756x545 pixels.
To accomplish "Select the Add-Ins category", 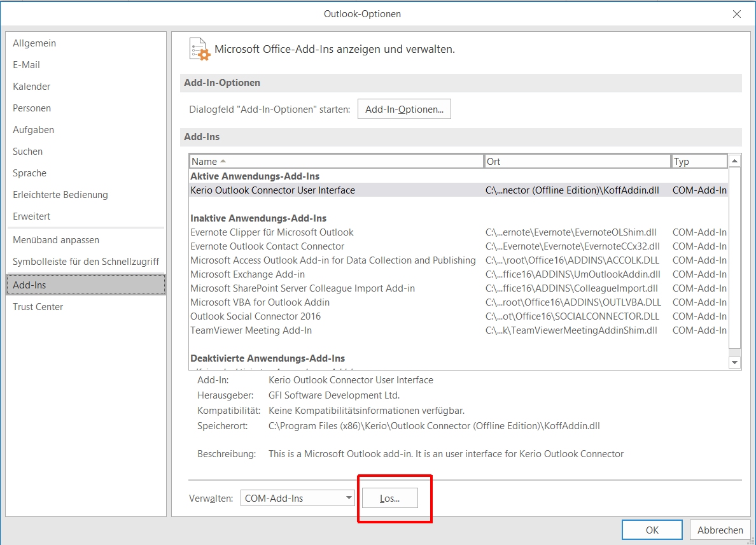I will pos(86,285).
